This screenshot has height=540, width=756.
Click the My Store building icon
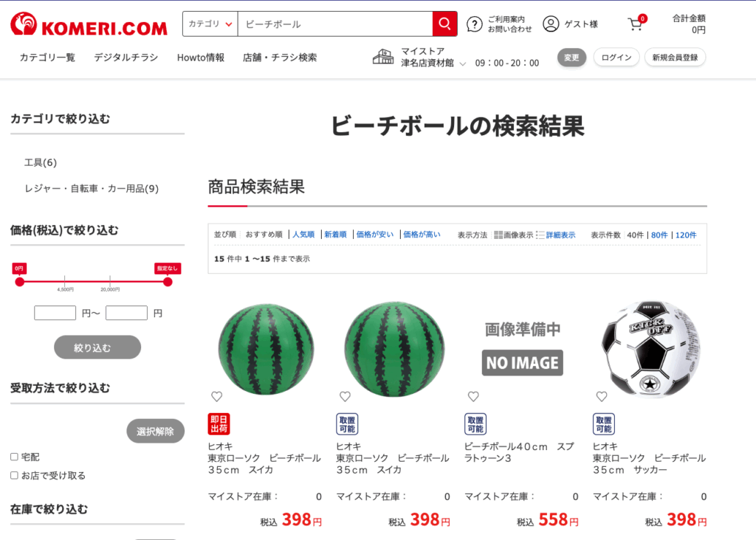[383, 57]
